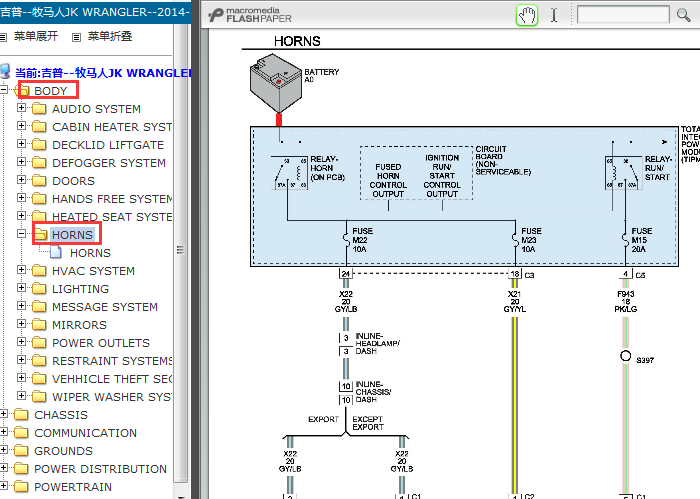Expand the GROUNDS folder
The height and width of the screenshot is (499, 700).
[4, 449]
